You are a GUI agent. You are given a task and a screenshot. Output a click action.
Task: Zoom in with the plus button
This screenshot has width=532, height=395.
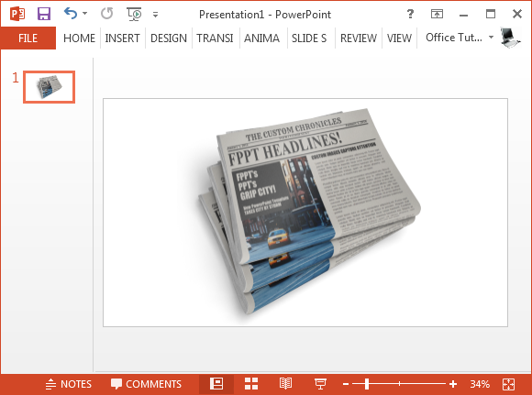pos(453,384)
